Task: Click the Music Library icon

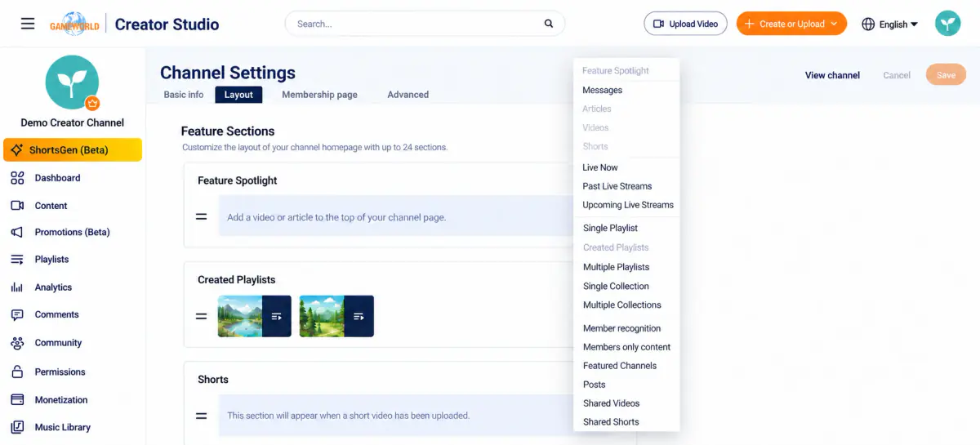Action: click(x=17, y=427)
